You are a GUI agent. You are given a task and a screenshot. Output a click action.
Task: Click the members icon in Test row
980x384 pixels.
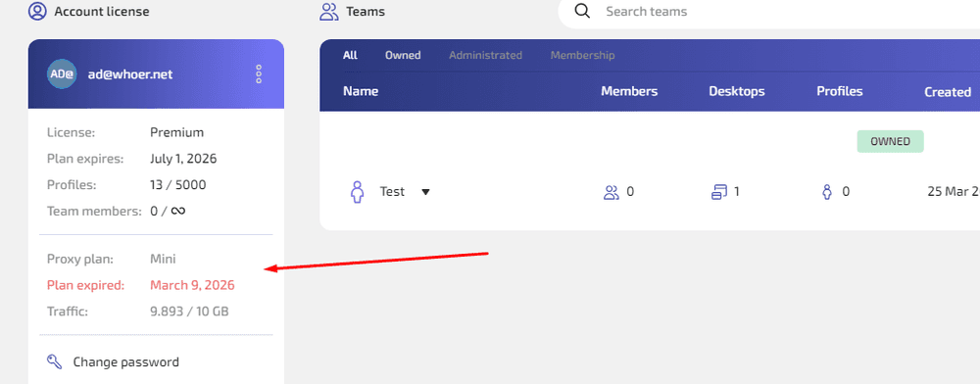(611, 192)
